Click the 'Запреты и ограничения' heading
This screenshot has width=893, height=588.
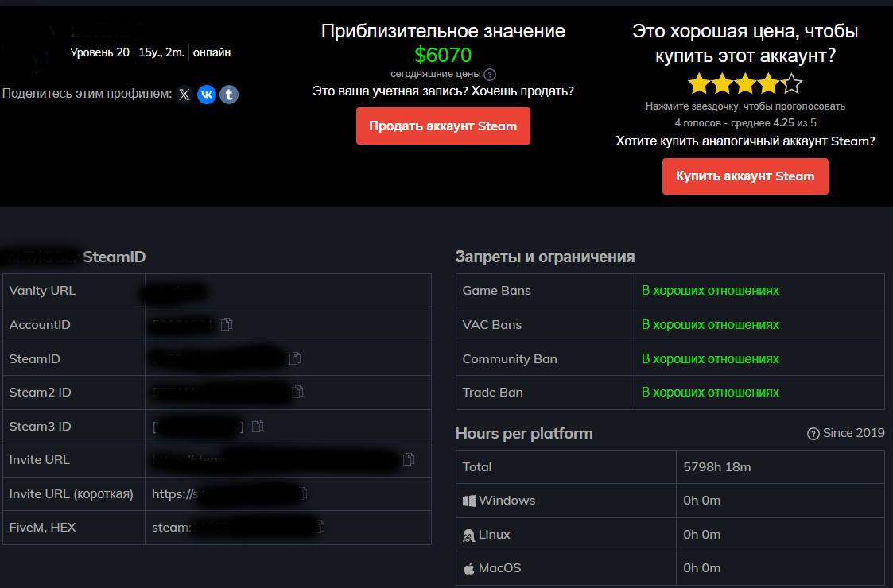pyautogui.click(x=545, y=257)
